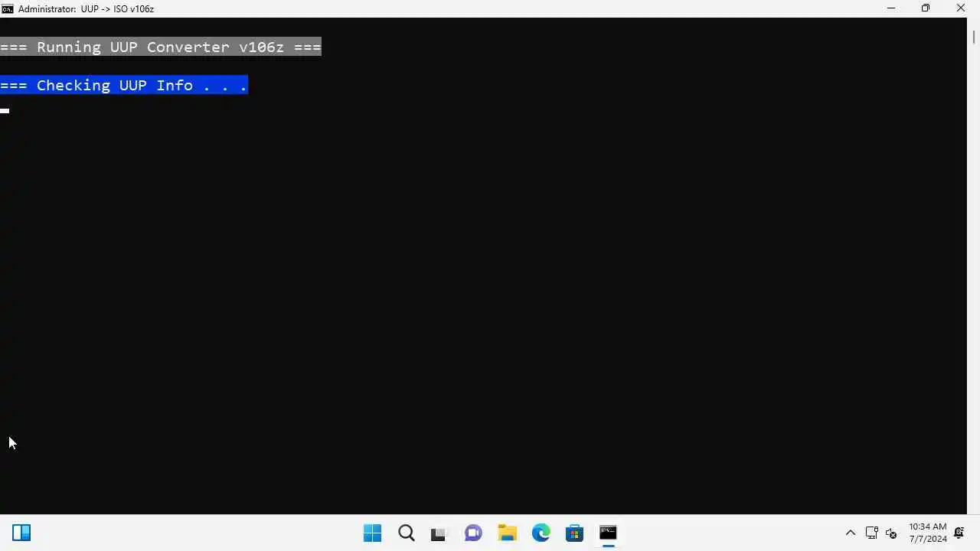Close the UUP -> ISO console window
The width and height of the screenshot is (980, 551).
coord(961,8)
